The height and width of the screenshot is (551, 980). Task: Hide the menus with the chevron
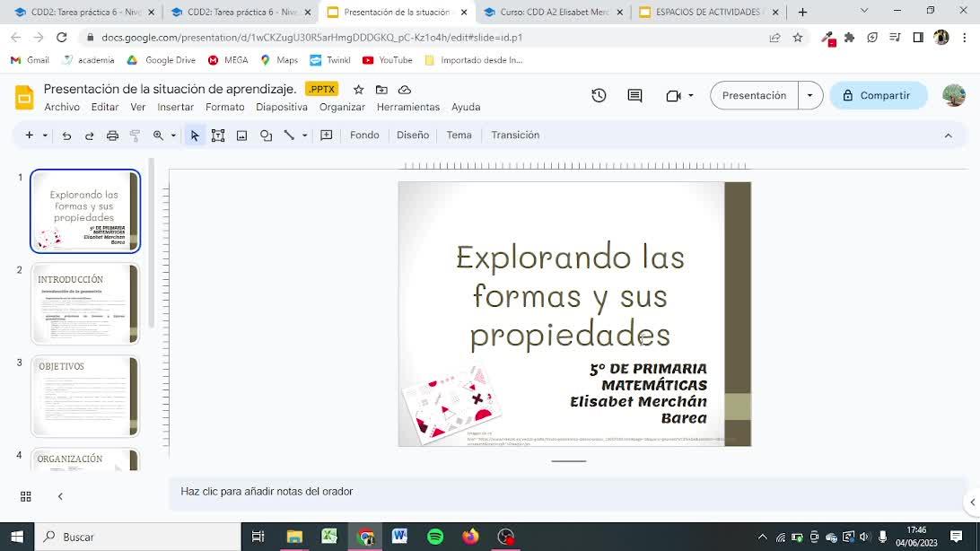point(948,136)
